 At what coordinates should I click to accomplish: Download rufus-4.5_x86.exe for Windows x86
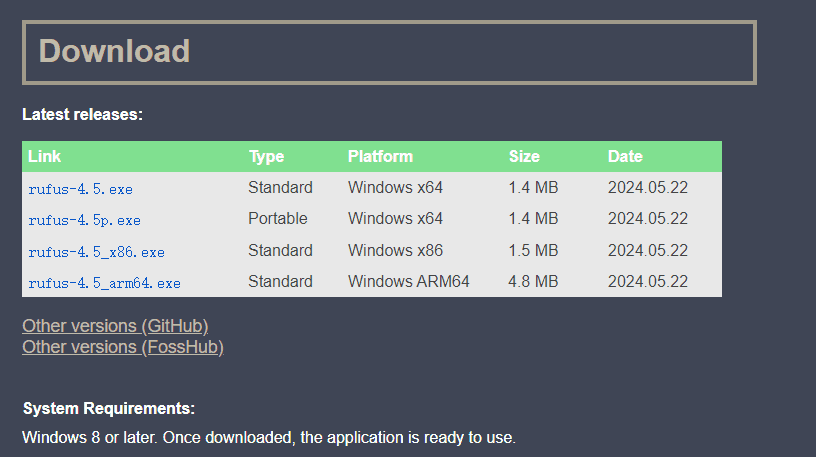(x=96, y=252)
